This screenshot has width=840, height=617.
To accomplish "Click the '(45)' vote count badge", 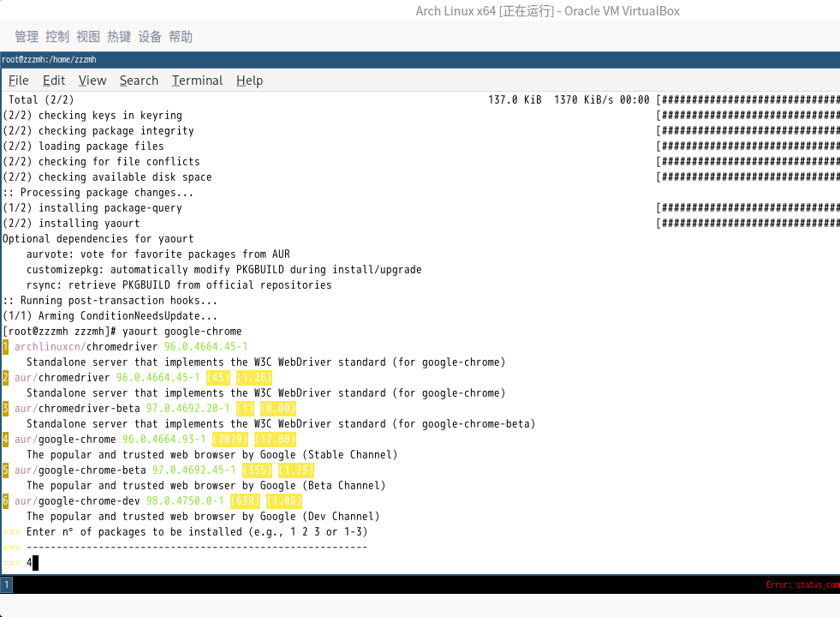I will pyautogui.click(x=218, y=378).
